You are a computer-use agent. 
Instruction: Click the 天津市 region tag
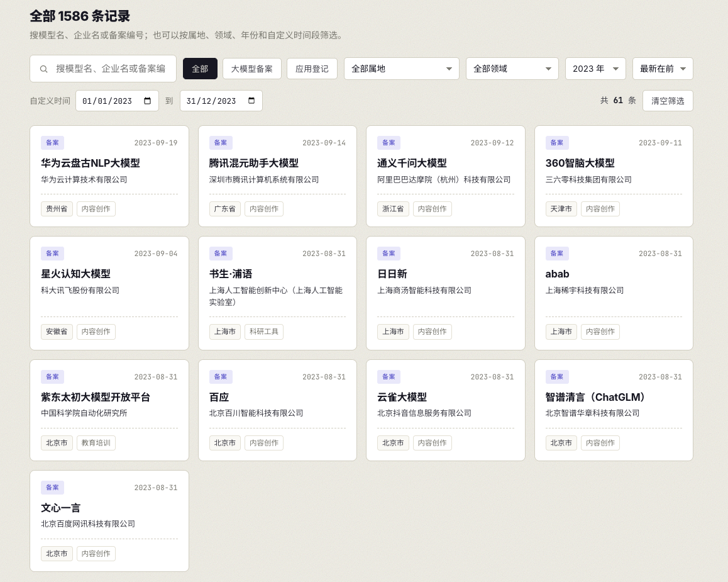[561, 209]
